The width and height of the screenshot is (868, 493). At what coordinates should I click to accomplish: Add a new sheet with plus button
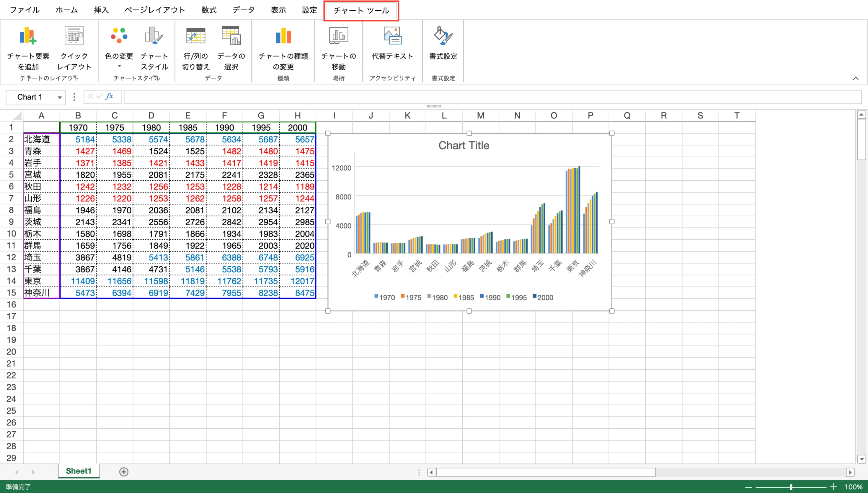point(124,472)
